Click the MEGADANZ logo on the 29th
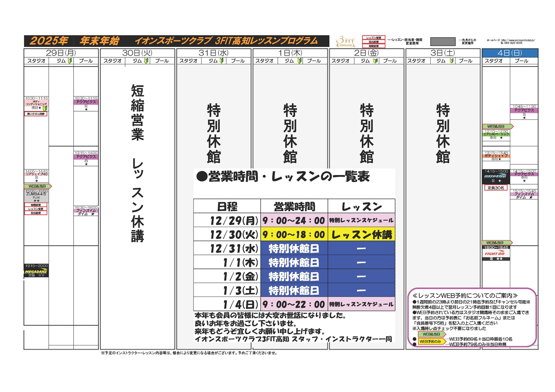The height and width of the screenshot is (392, 555). coord(36,272)
